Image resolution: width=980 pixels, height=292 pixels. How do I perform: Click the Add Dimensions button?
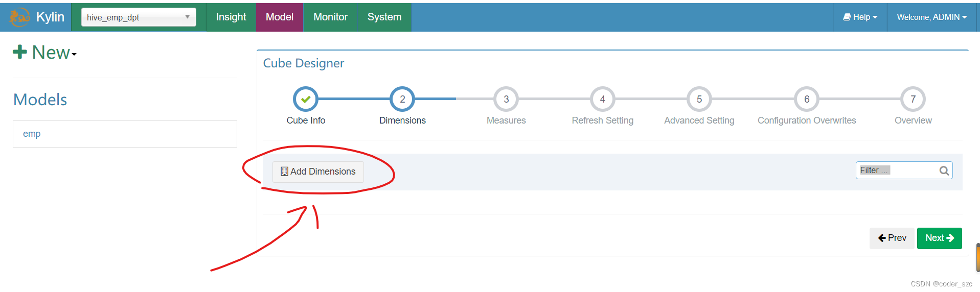318,172
